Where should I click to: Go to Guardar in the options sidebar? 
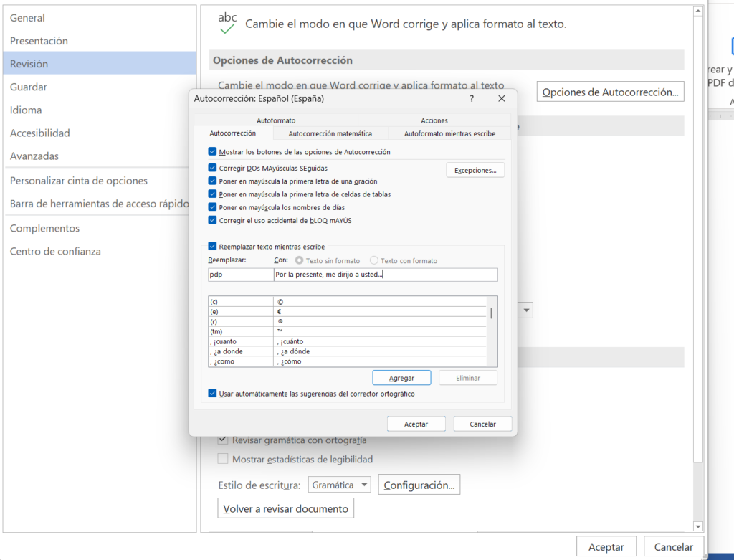coord(29,87)
